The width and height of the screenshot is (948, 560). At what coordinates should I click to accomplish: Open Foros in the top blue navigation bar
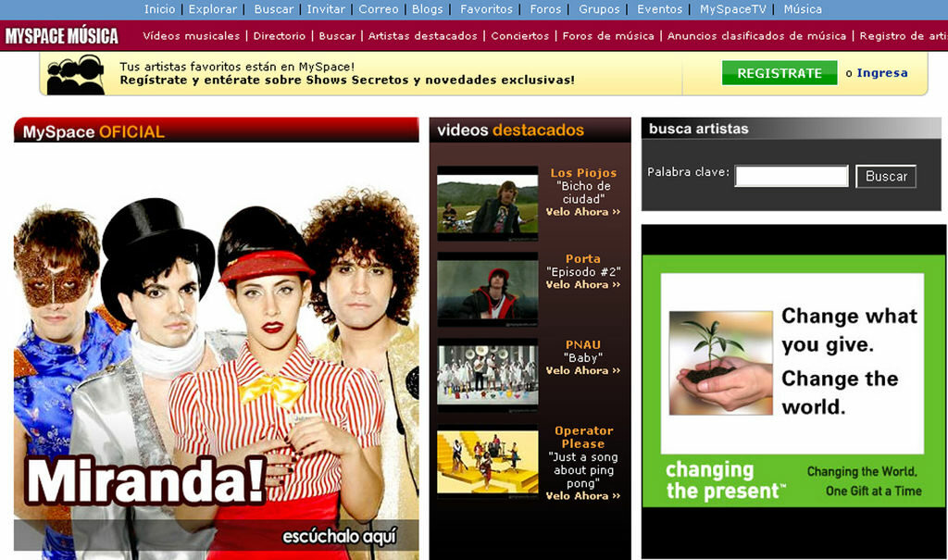point(545,9)
